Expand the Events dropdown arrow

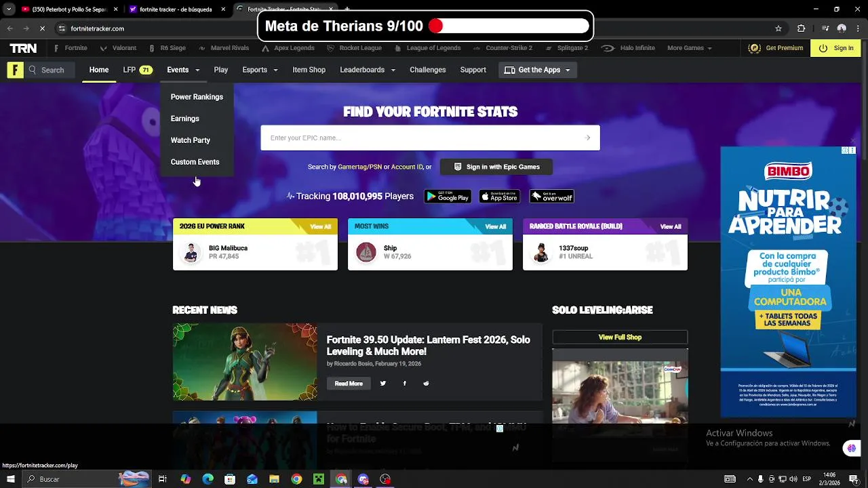(197, 70)
